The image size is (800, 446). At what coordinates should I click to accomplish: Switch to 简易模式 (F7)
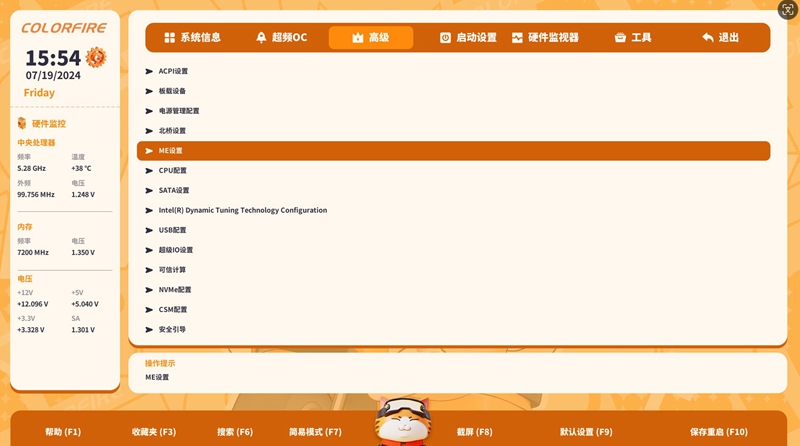pyautogui.click(x=315, y=432)
